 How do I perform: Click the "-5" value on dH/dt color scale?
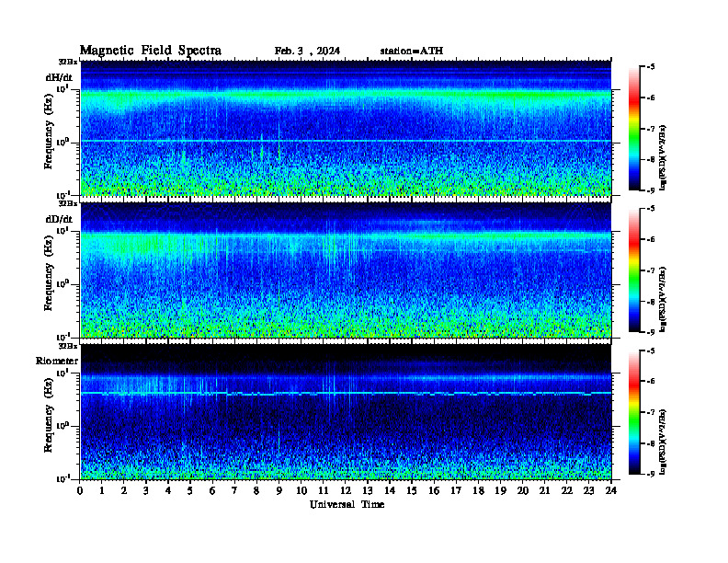pyautogui.click(x=650, y=67)
